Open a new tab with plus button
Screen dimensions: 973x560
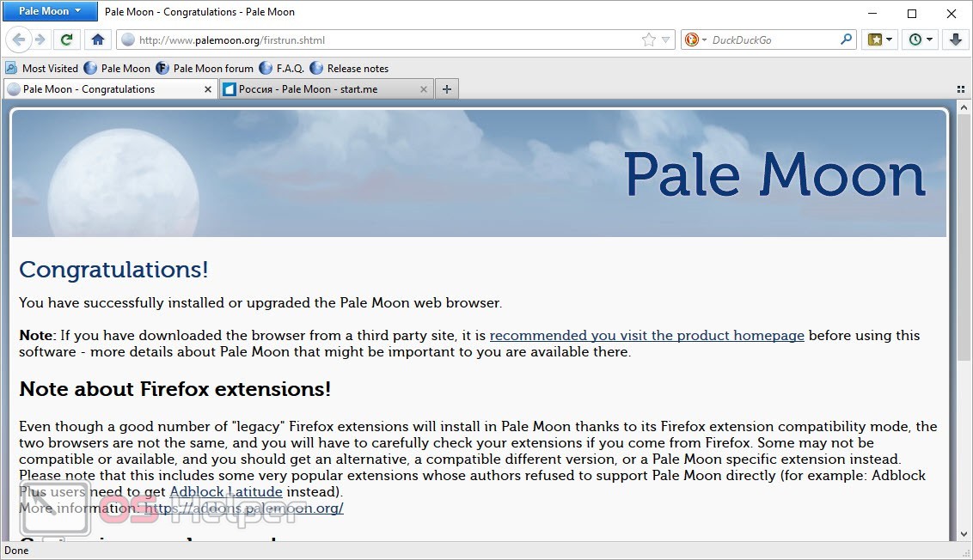[x=447, y=89]
